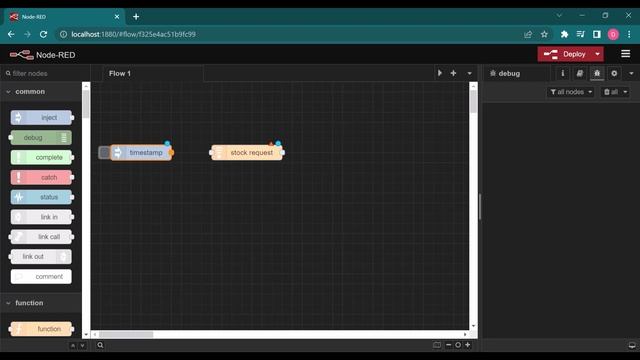The height and width of the screenshot is (360, 640).
Task: Open the clear options dropdown arrow
Action: point(625,92)
